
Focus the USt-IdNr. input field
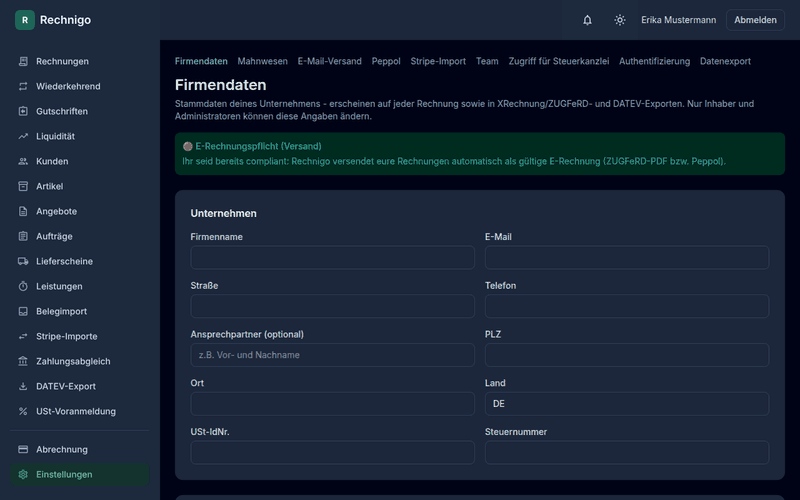(333, 453)
